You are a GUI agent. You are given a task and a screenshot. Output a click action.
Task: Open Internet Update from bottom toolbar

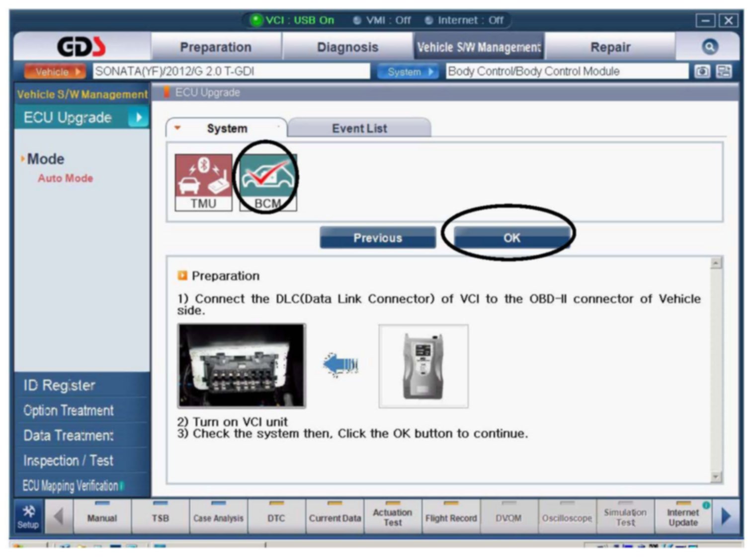coord(682,517)
